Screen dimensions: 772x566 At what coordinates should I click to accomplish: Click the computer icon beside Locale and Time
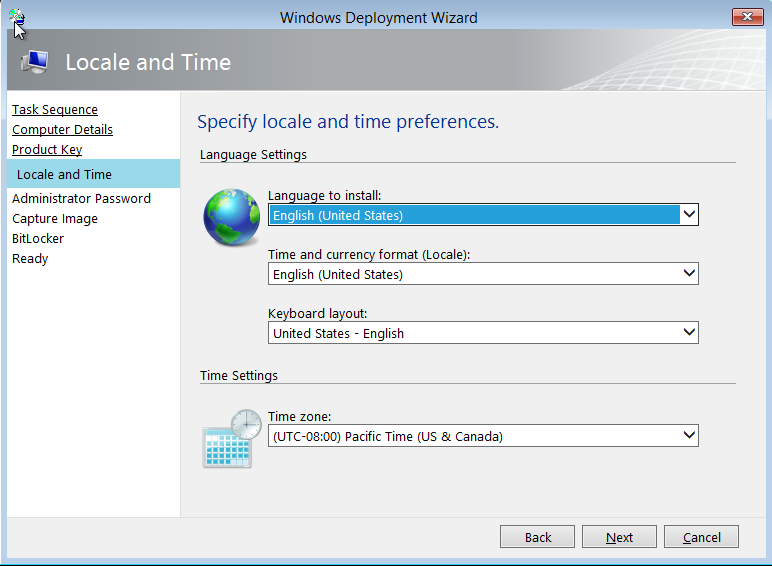pyautogui.click(x=35, y=62)
